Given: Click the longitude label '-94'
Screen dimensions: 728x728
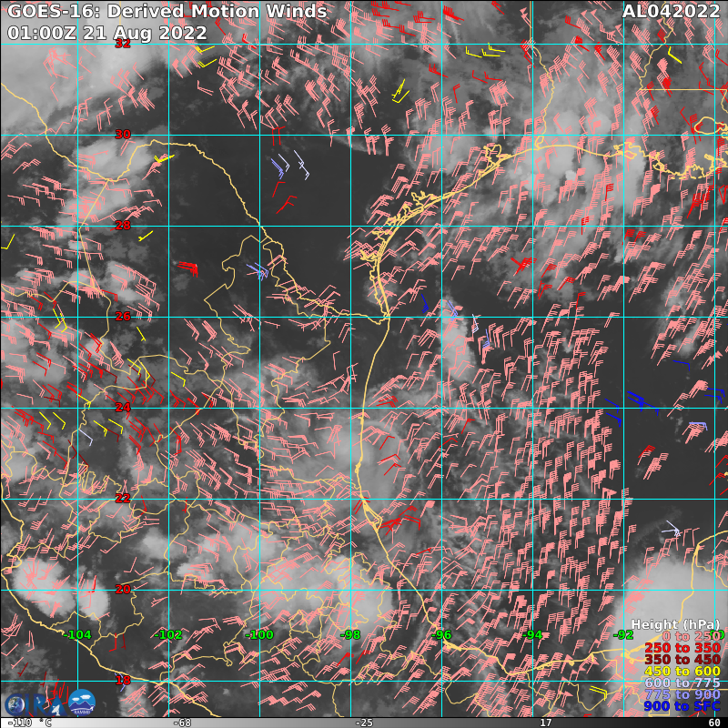Looking at the screenshot, I should [x=532, y=635].
